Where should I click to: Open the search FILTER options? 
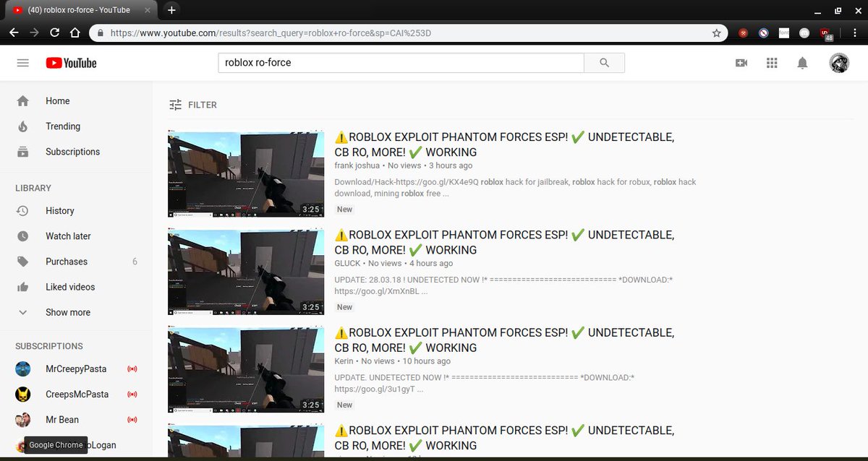192,105
